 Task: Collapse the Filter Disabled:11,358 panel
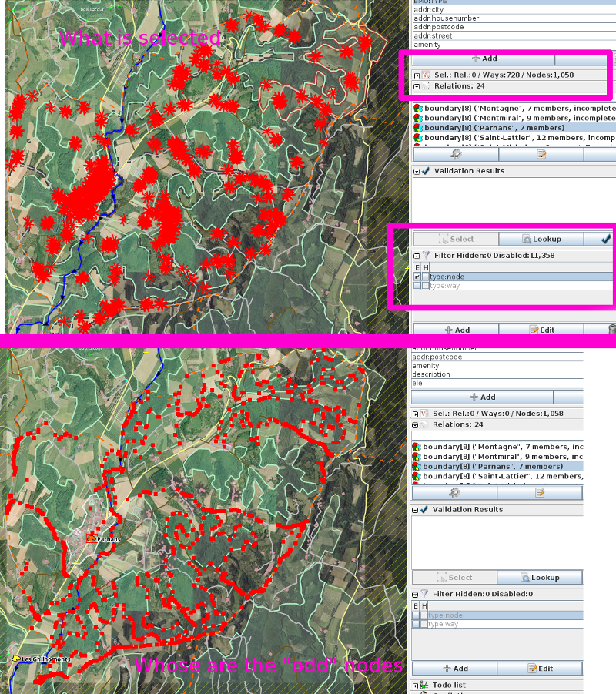417,256
